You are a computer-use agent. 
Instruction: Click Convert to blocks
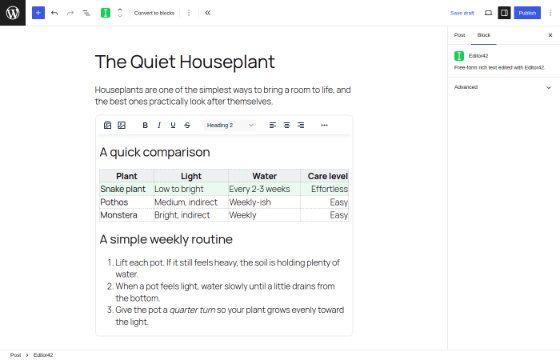pos(154,13)
